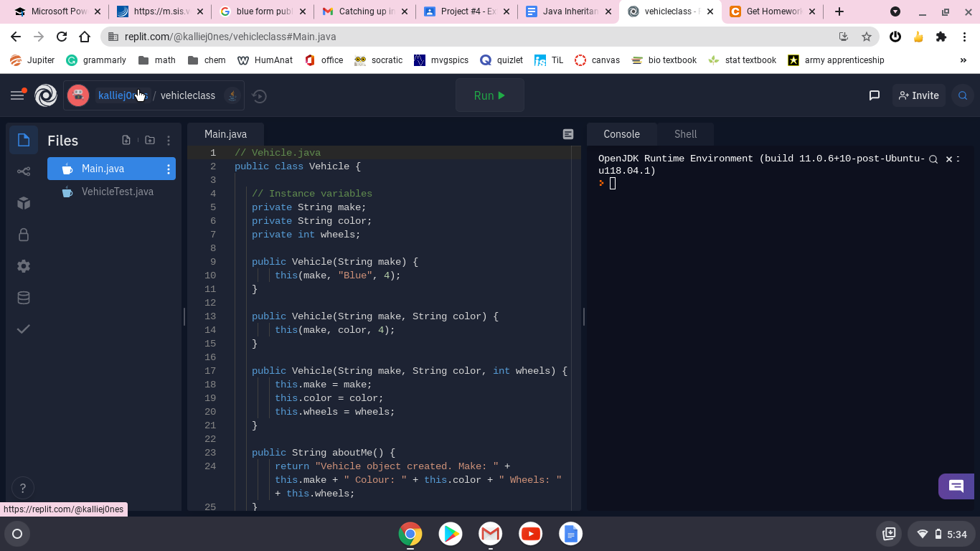Select the version control icon in sidebar
Viewport: 980px width, 551px height.
coord(23,171)
